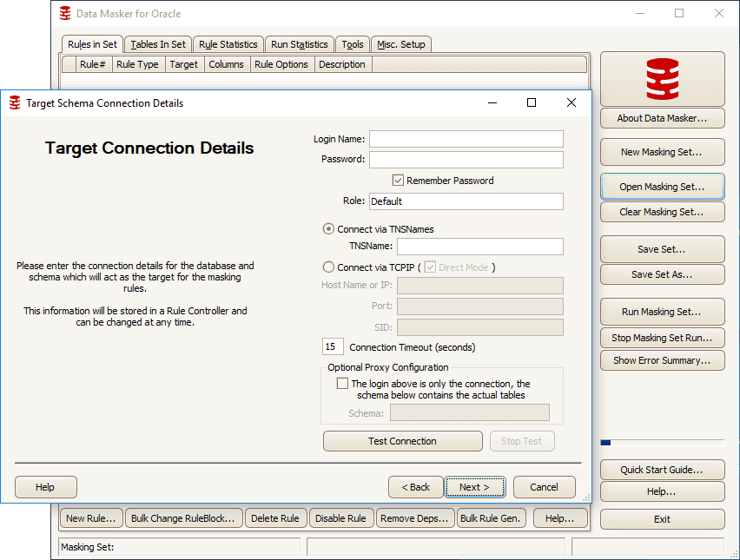The image size is (740, 560).
Task: Click the Role field showing Default
Action: pyautogui.click(x=466, y=201)
